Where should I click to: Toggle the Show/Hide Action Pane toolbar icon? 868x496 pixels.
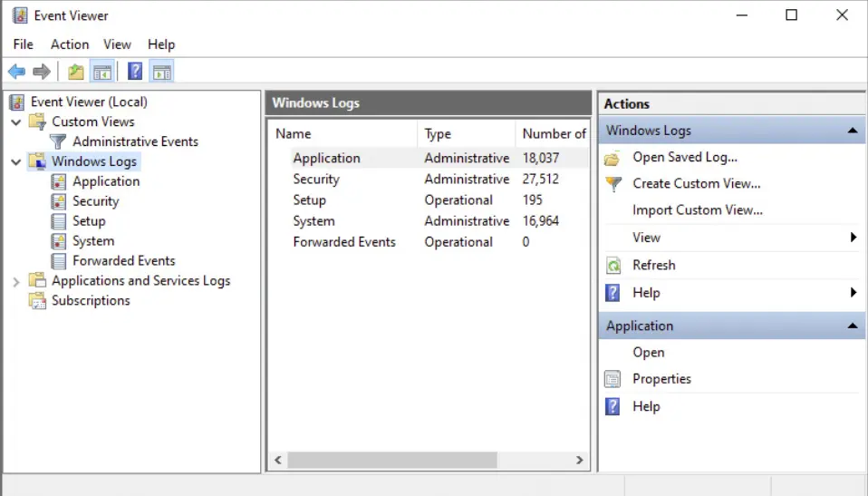[161, 72]
